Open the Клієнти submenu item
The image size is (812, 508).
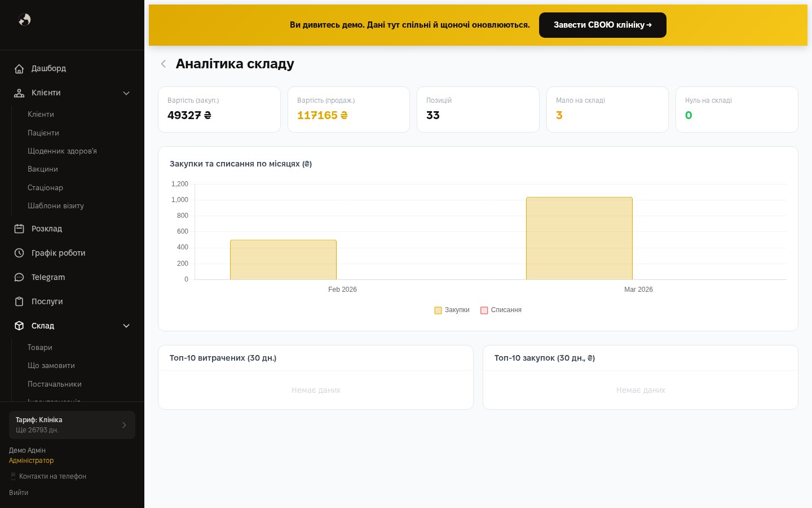click(41, 114)
